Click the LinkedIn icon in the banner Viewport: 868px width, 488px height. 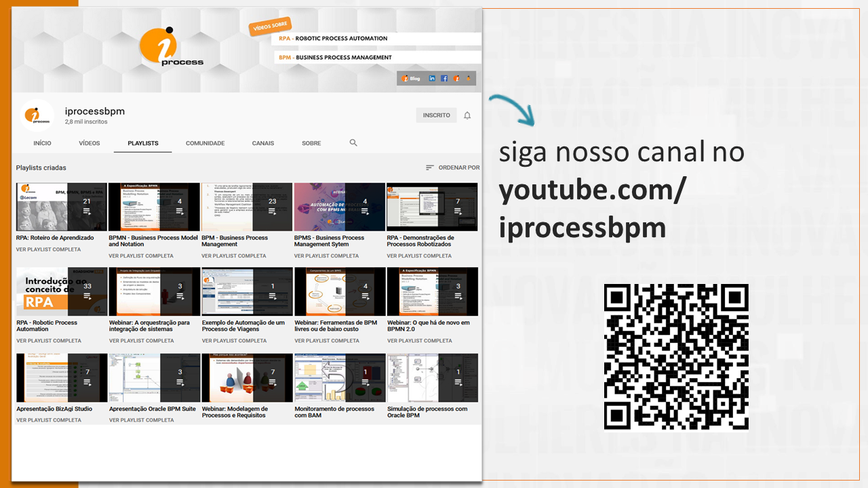[x=432, y=79]
